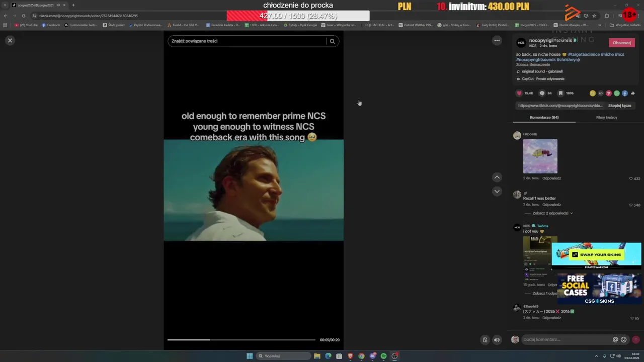Screen dimensions: 644x362
Task: Seek on the video progress bar
Action: coord(242,340)
